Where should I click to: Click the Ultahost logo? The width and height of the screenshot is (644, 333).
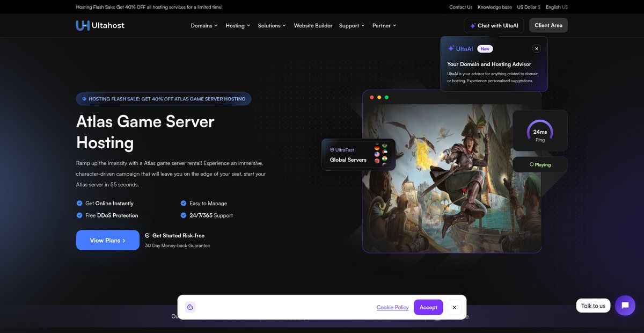[100, 25]
